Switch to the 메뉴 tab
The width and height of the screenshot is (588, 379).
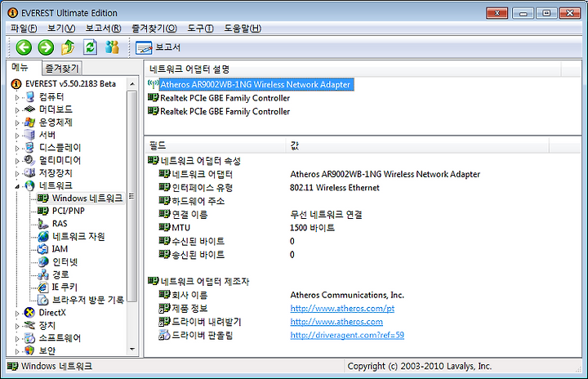point(20,67)
